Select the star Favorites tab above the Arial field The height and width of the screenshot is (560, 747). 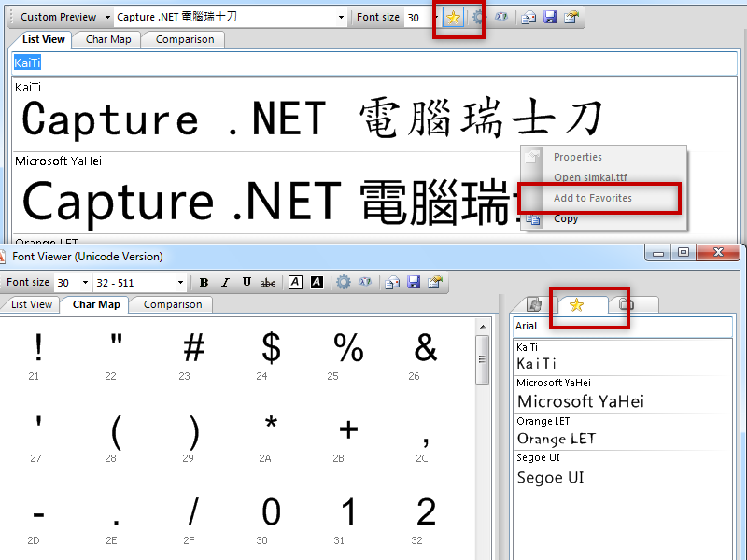(x=576, y=305)
